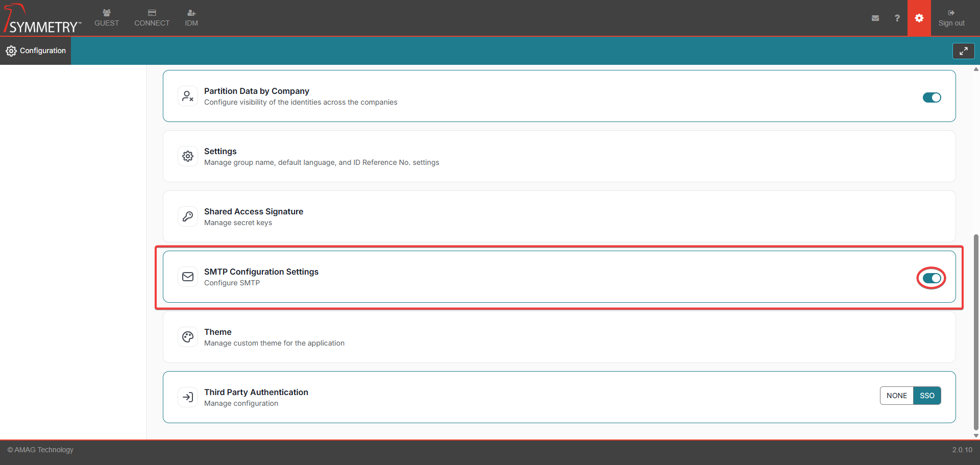Viewport: 980px width, 465px height.
Task: Select the Configuration tab
Action: pos(36,51)
